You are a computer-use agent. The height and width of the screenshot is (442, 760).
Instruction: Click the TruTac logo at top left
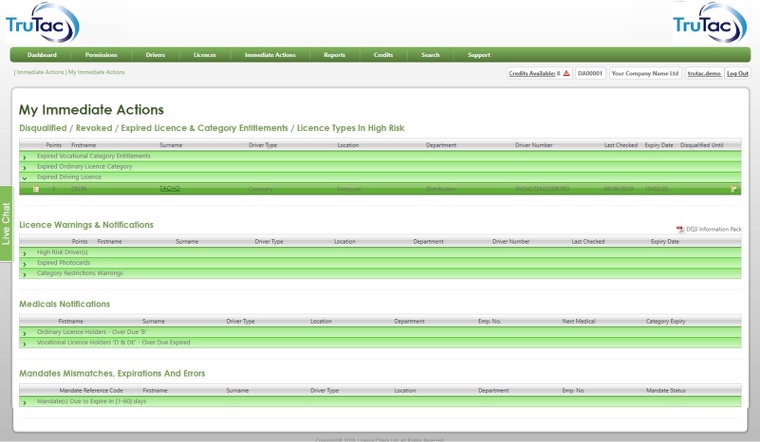[42, 23]
